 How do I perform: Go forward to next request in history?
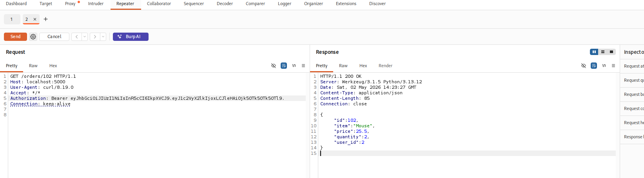pos(95,37)
